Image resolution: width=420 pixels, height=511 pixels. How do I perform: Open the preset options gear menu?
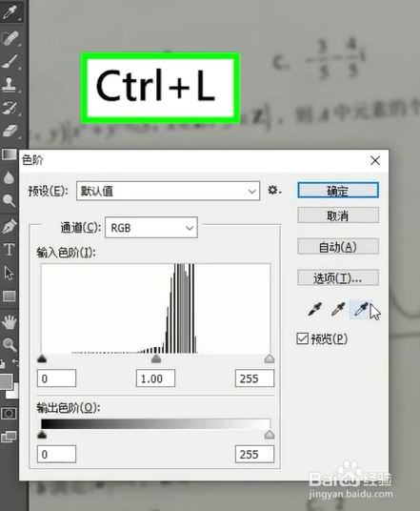[275, 190]
